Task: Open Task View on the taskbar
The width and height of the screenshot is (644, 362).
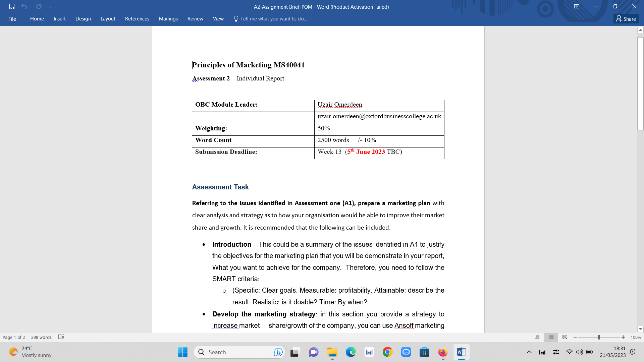Action: point(294,352)
